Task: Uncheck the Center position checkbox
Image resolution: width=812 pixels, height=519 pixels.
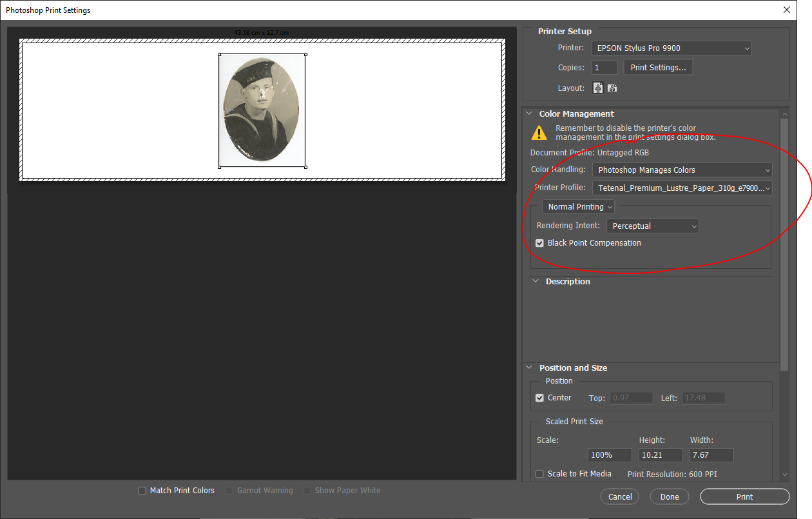Action: (x=540, y=398)
